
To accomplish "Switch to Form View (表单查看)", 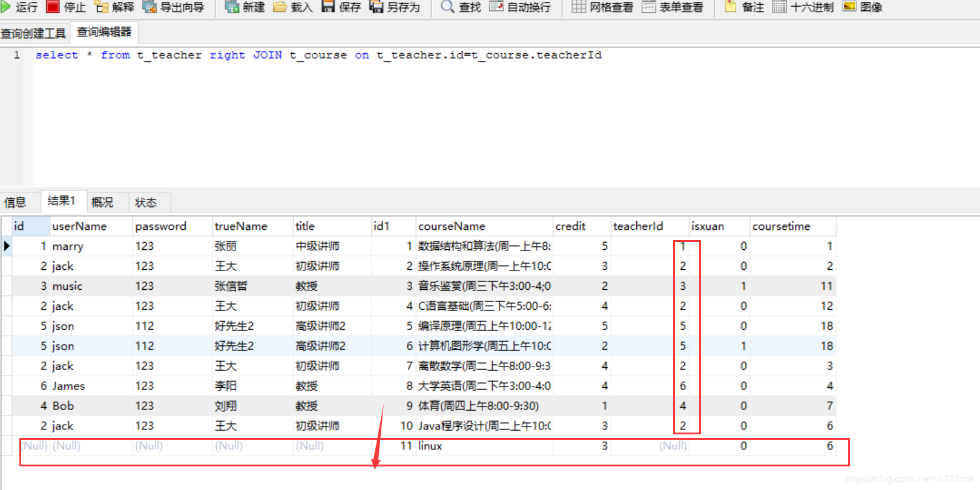I will coord(673,7).
